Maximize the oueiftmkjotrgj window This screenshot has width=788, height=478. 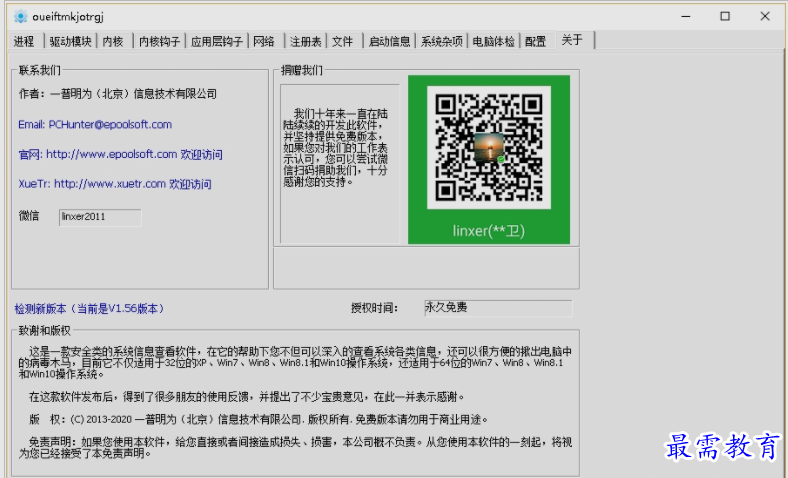click(725, 17)
